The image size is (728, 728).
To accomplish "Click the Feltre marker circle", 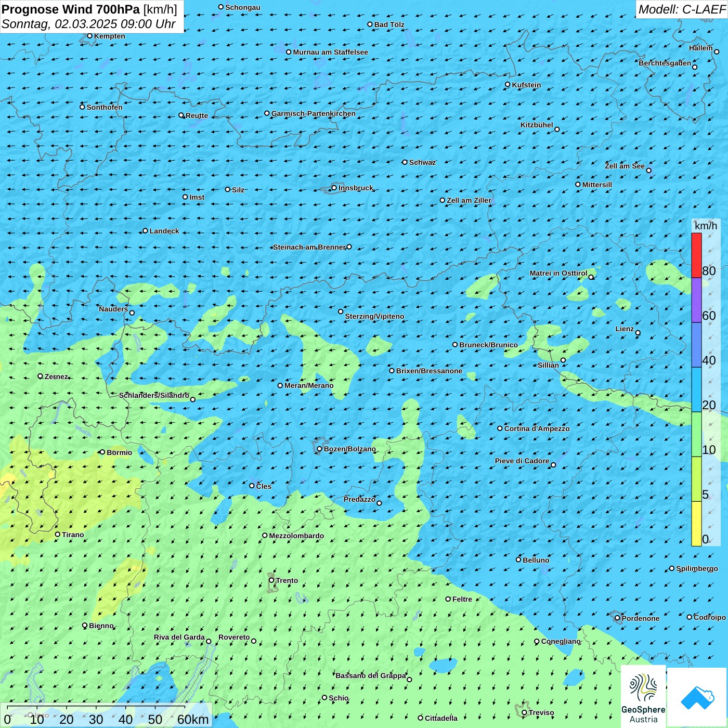I will click(448, 599).
